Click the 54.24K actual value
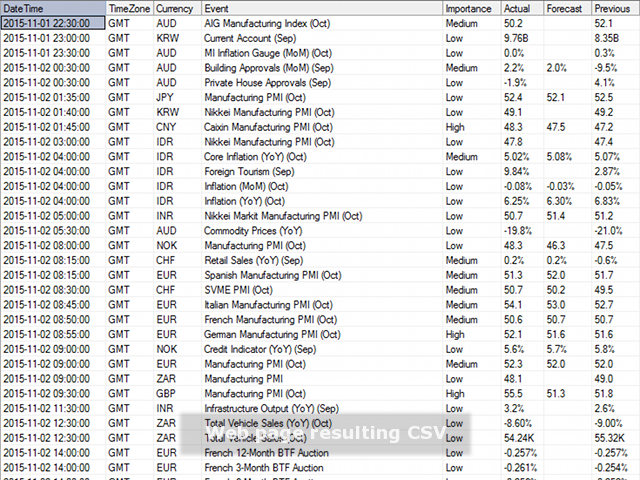This screenshot has height=480, width=640. (519, 438)
